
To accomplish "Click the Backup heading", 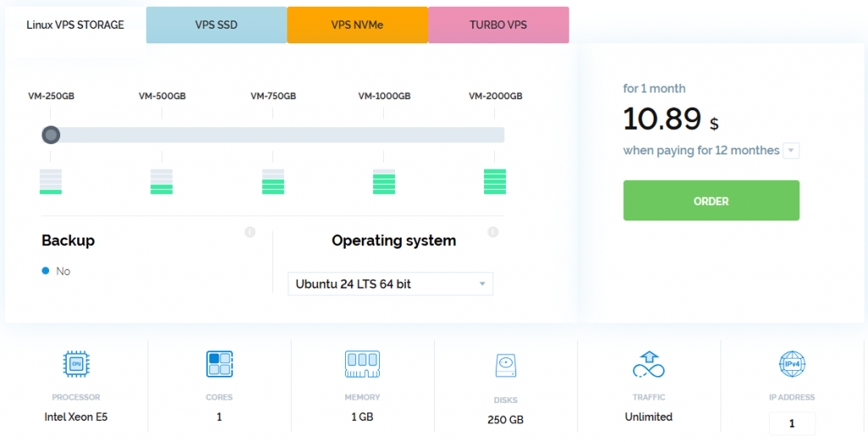I will pos(68,240).
